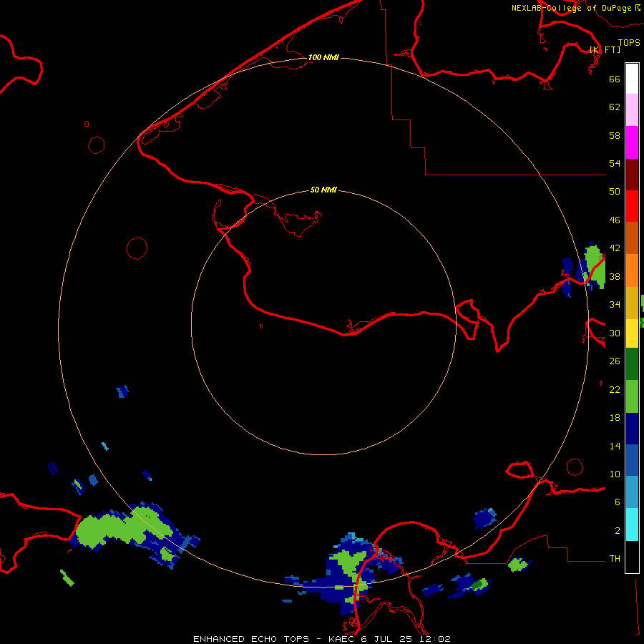Click the "TH" threshold label
The width and height of the screenshot is (644, 644).
click(615, 559)
